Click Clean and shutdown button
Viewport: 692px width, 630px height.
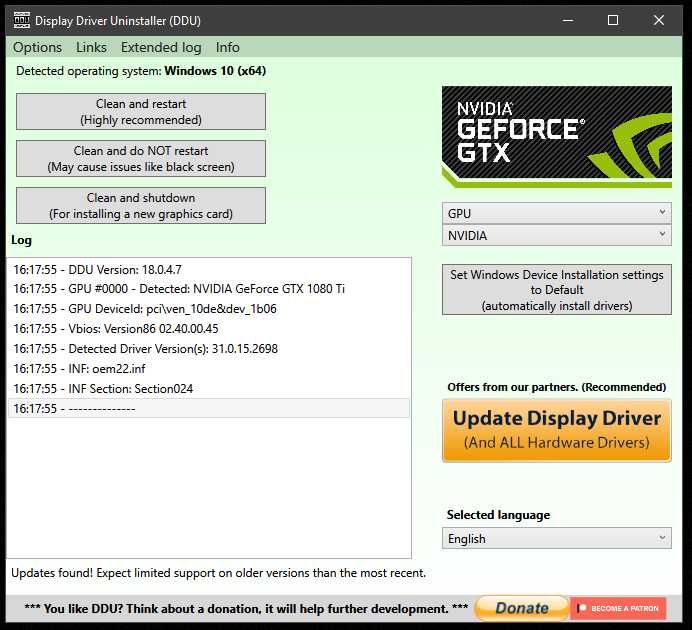tap(141, 206)
